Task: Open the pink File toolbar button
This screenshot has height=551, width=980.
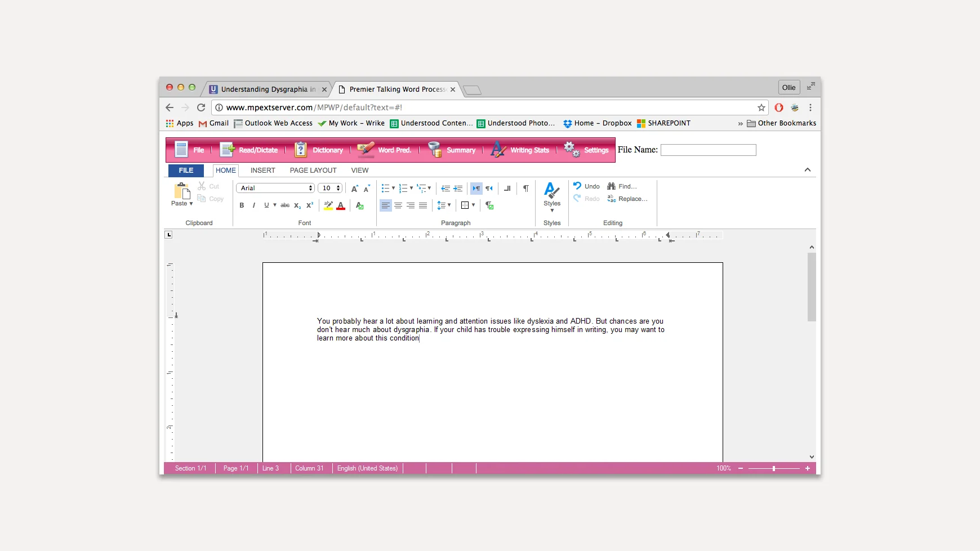Action: [x=189, y=150]
